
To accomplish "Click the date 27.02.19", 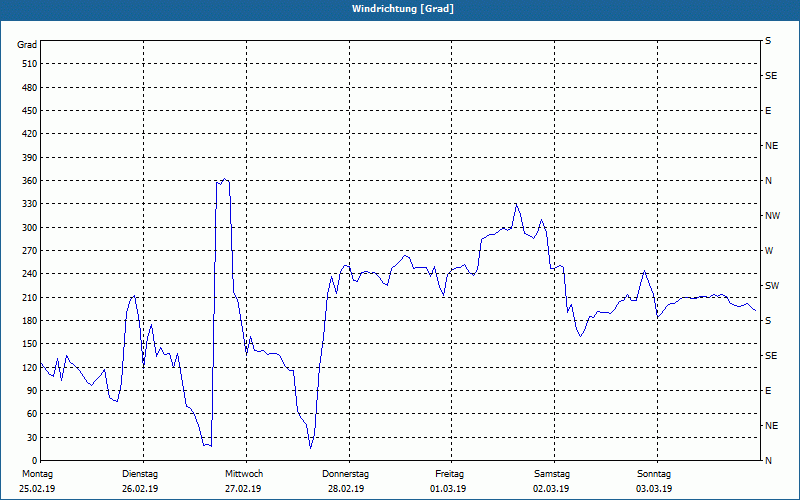I will point(243,489).
